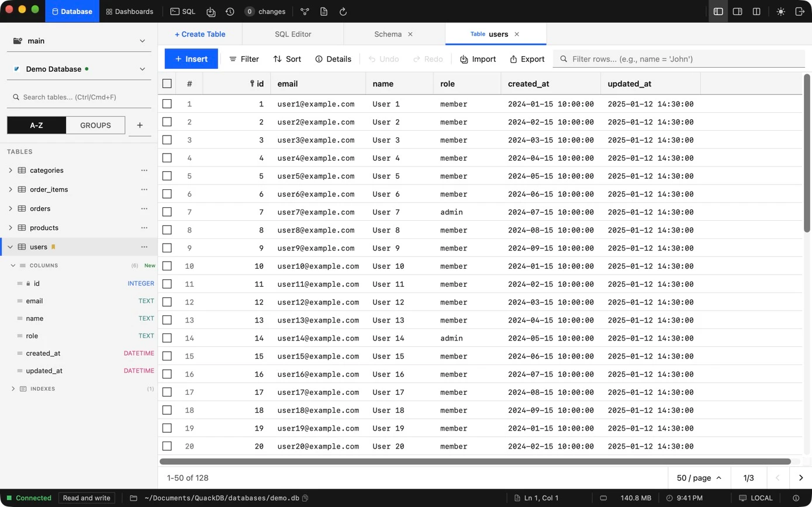Open more options for orders table
The image size is (812, 507).
144,209
